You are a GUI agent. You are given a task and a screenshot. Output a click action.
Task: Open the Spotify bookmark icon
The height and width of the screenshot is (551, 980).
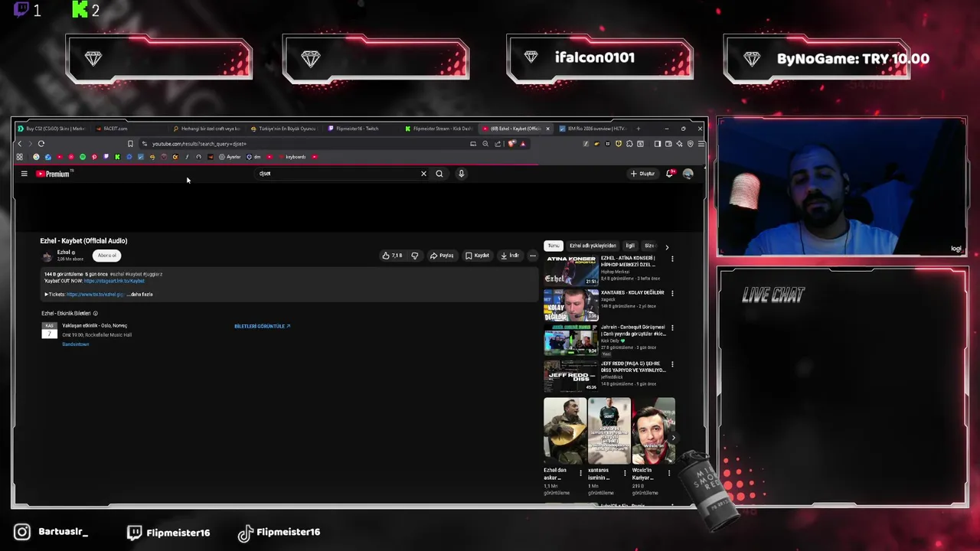click(x=83, y=157)
